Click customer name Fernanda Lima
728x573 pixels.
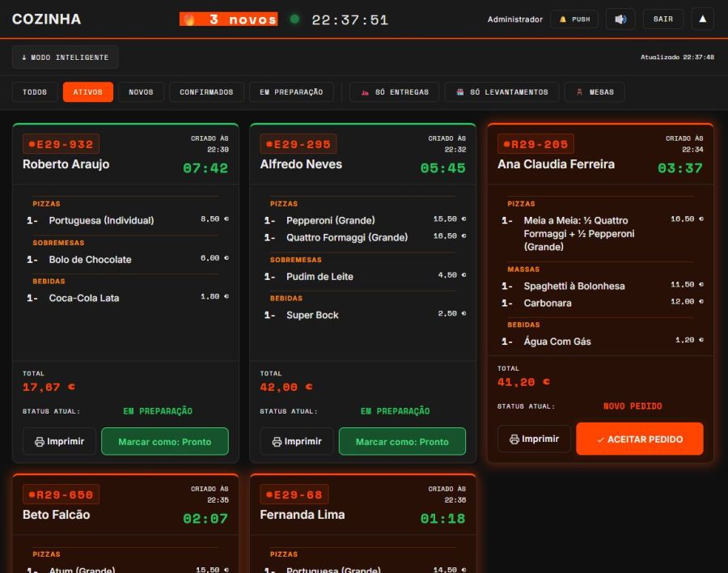(x=303, y=515)
